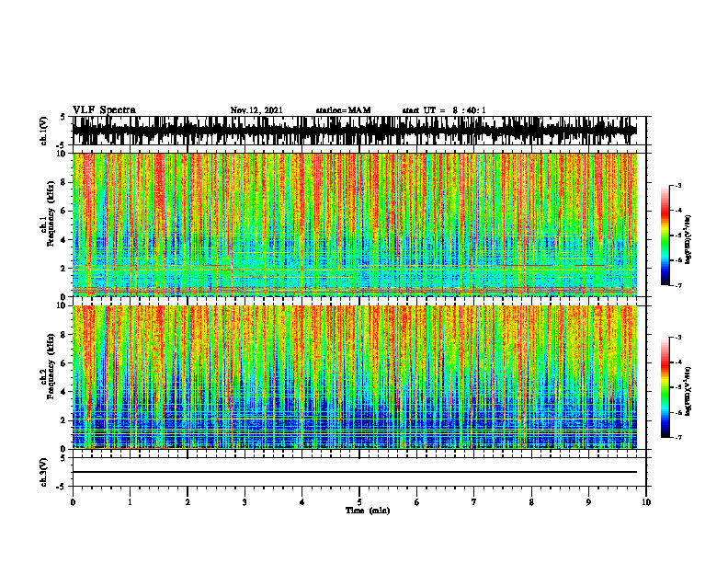
Task: Click the "VLF Spectra" plot title
Action: point(104,110)
